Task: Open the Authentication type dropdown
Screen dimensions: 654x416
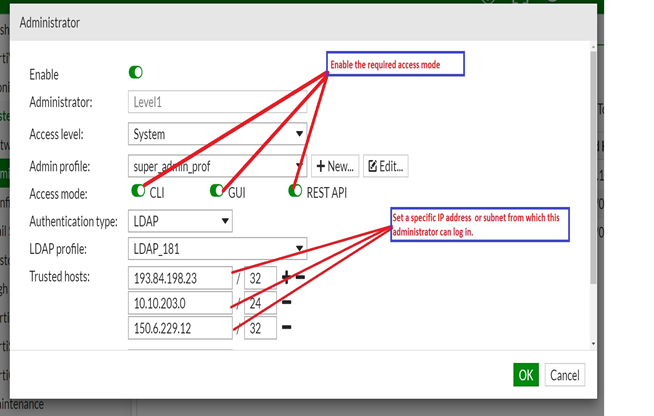Action: (180, 221)
